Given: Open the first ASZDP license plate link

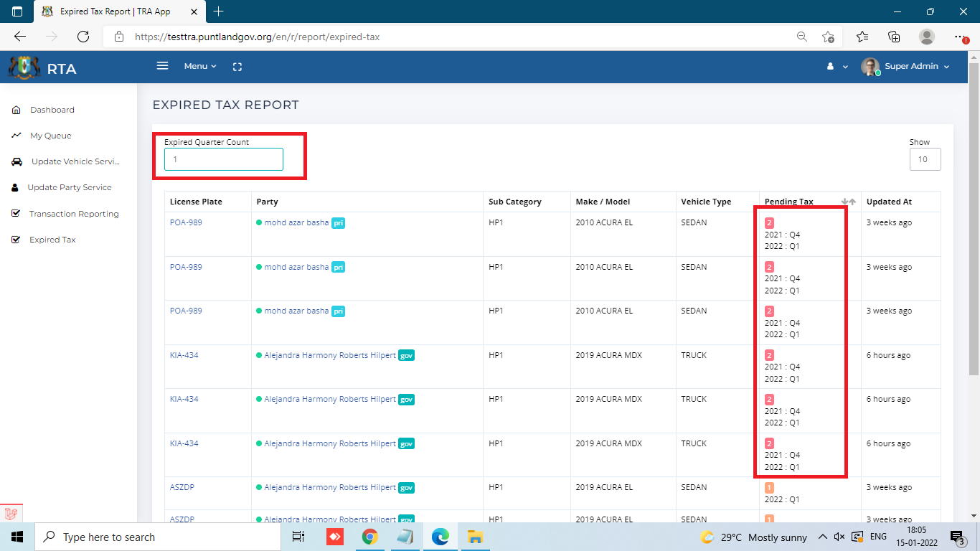Looking at the screenshot, I should click(182, 487).
